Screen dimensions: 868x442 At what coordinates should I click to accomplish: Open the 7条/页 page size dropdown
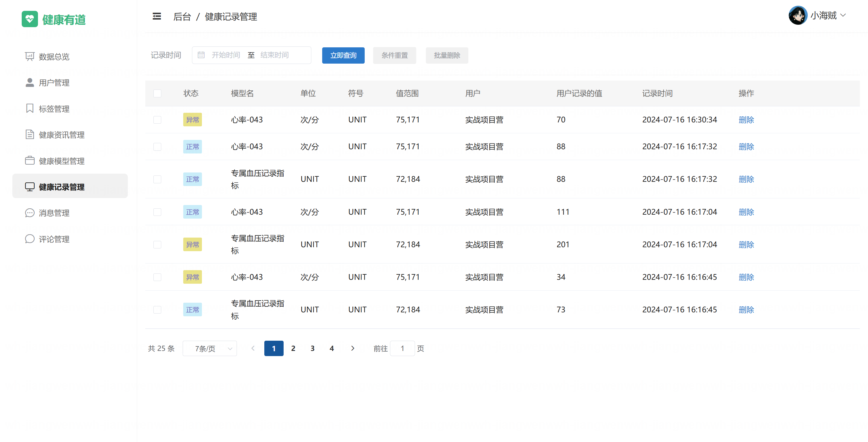click(209, 348)
